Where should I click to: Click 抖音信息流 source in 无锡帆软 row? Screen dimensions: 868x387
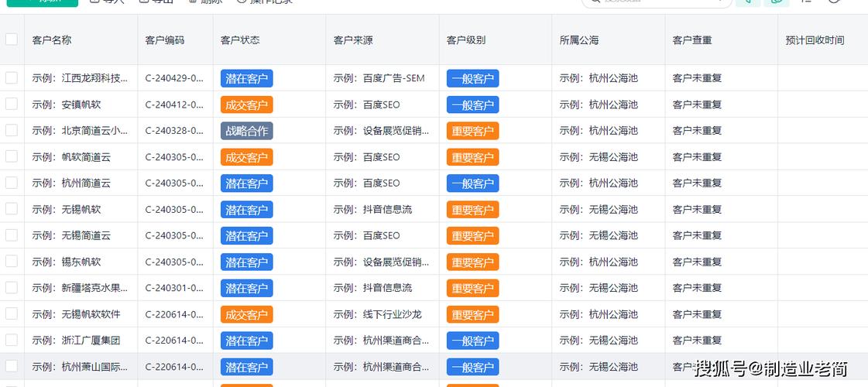click(x=372, y=209)
